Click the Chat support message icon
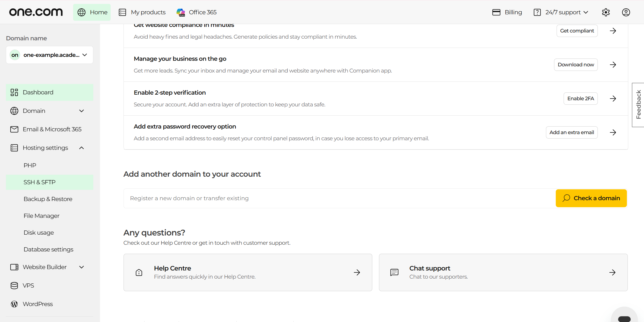Screen dimensions: 644x322 pos(394,272)
